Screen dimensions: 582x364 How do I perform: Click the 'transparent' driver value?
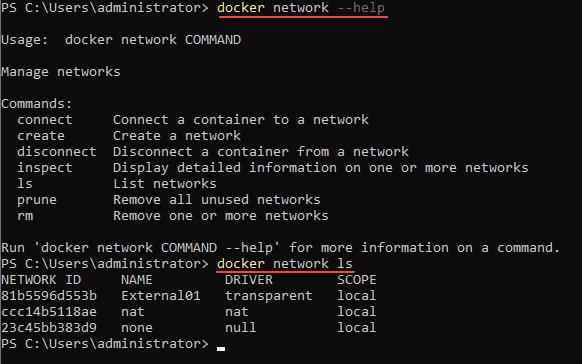pyautogui.click(x=269, y=296)
